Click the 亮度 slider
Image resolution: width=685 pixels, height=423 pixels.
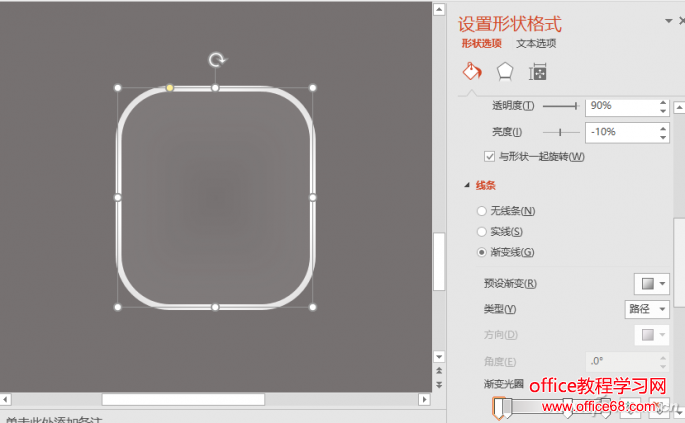click(561, 132)
